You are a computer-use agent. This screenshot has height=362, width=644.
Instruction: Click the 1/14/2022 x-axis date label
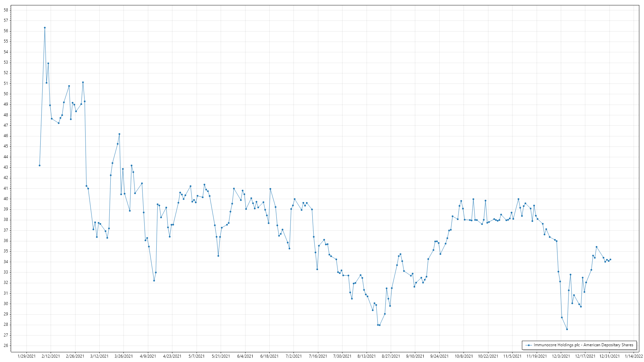click(634, 356)
